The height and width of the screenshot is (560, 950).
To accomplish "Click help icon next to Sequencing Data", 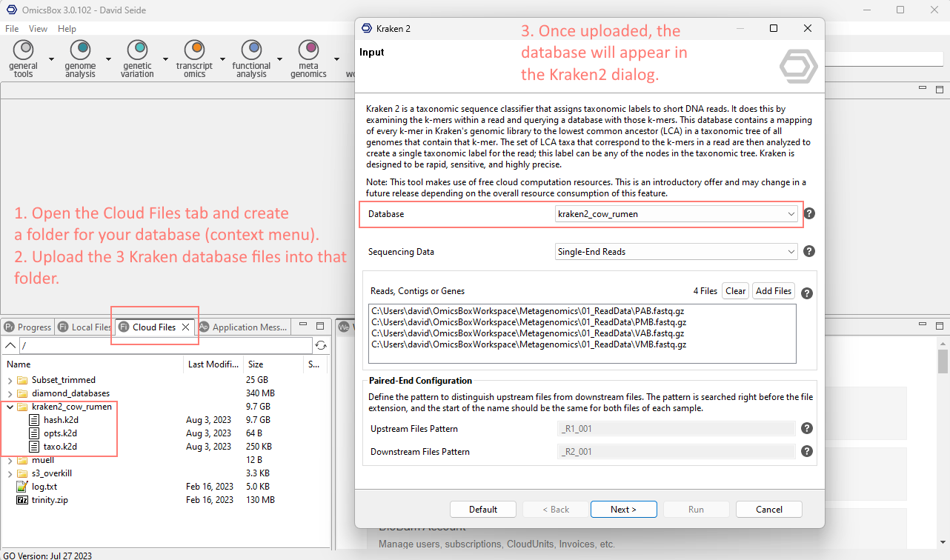I will pos(809,252).
